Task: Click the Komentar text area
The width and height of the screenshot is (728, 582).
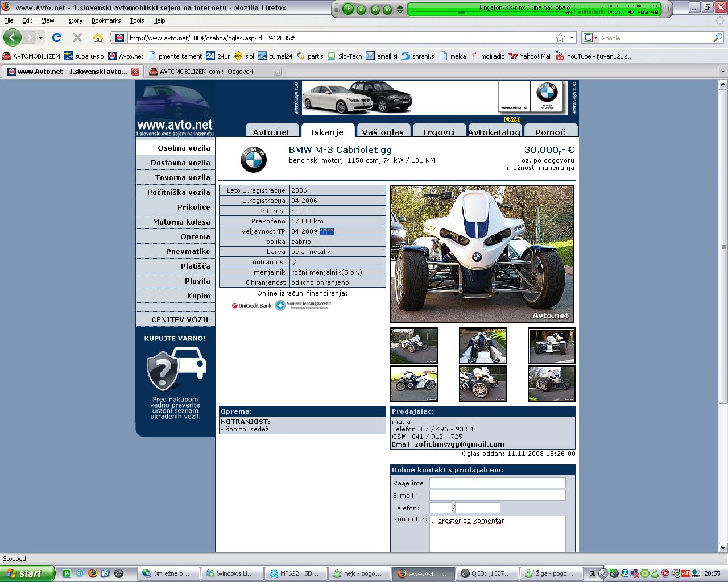Action: tap(498, 534)
